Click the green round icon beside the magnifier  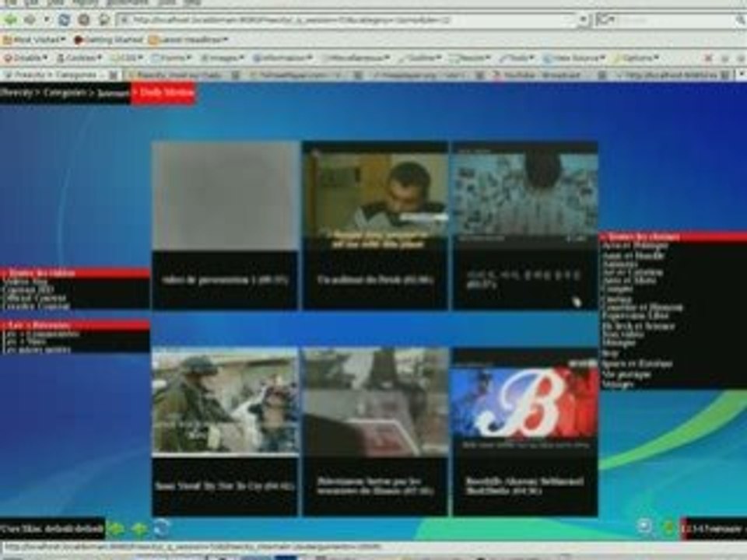(669, 527)
